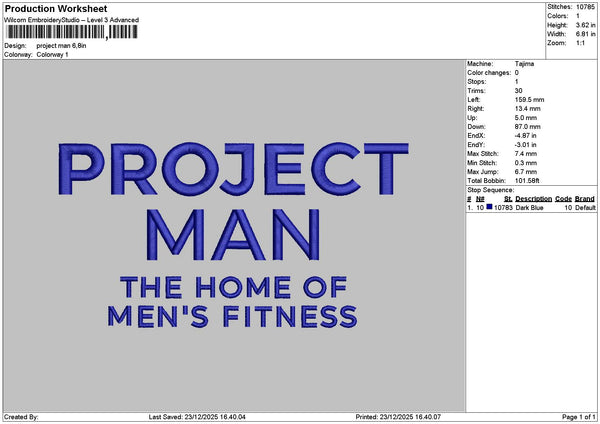Click the "Colorway:" label
Screen dimensions: 600x424
(x=18, y=55)
